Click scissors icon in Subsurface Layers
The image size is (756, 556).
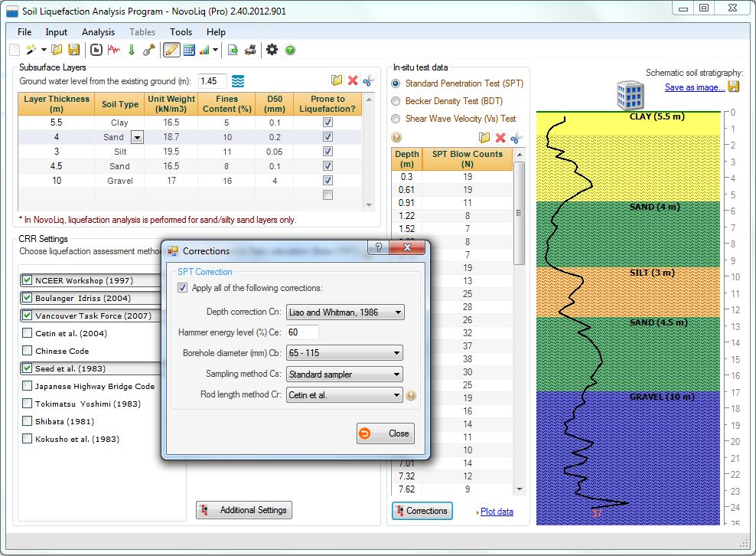[x=368, y=80]
